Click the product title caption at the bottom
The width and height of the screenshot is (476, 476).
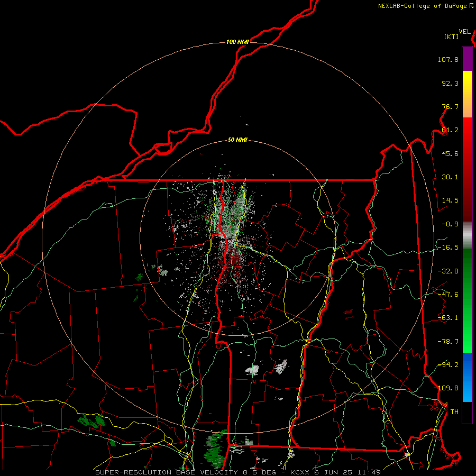click(238, 472)
